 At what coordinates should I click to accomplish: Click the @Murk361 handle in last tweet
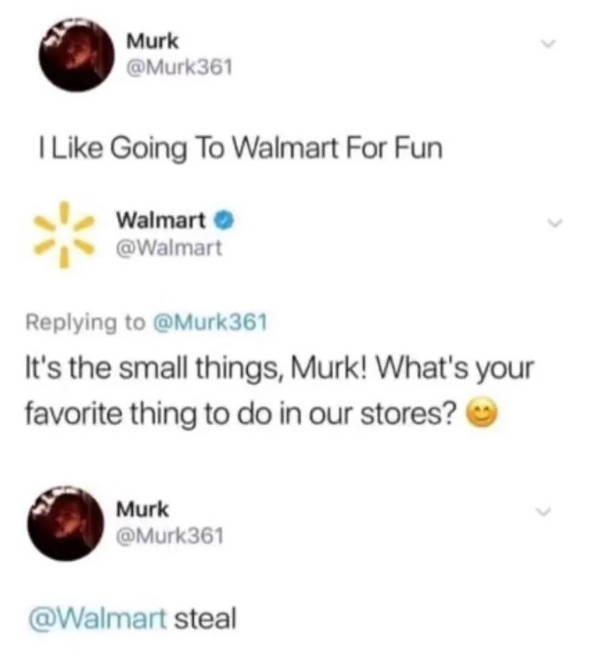(x=170, y=536)
